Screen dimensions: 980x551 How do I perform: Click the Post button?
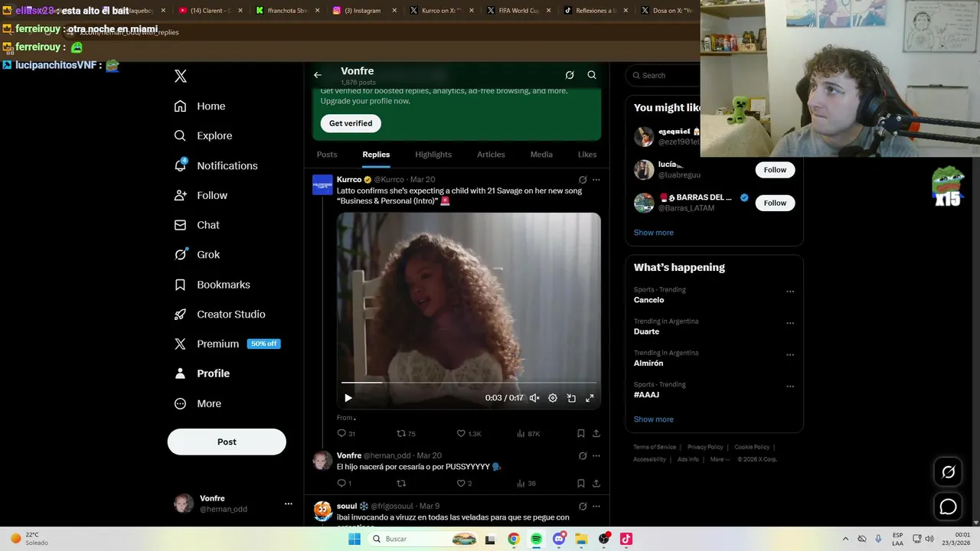[227, 442]
